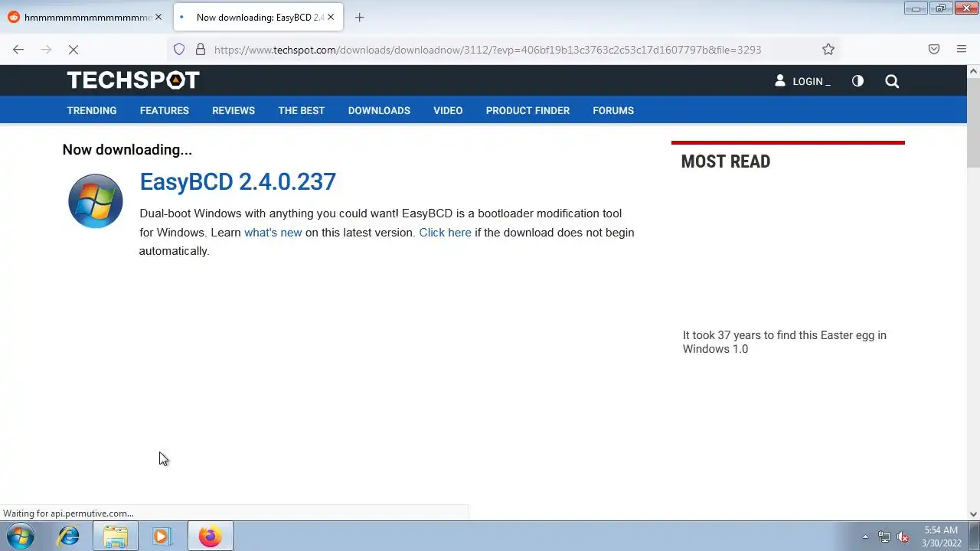This screenshot has height=551, width=980.
Task: Open the FORUMS menu item
Action: point(613,110)
